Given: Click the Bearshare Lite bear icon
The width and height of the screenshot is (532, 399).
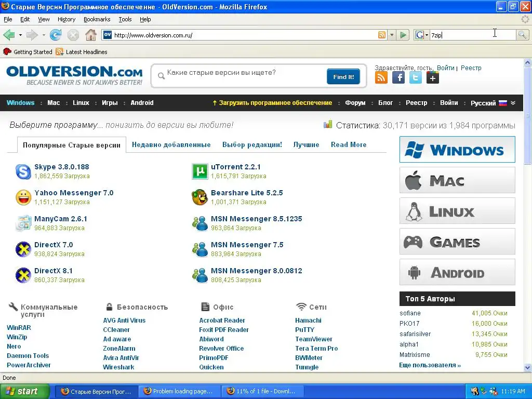Looking at the screenshot, I should coord(200,197).
